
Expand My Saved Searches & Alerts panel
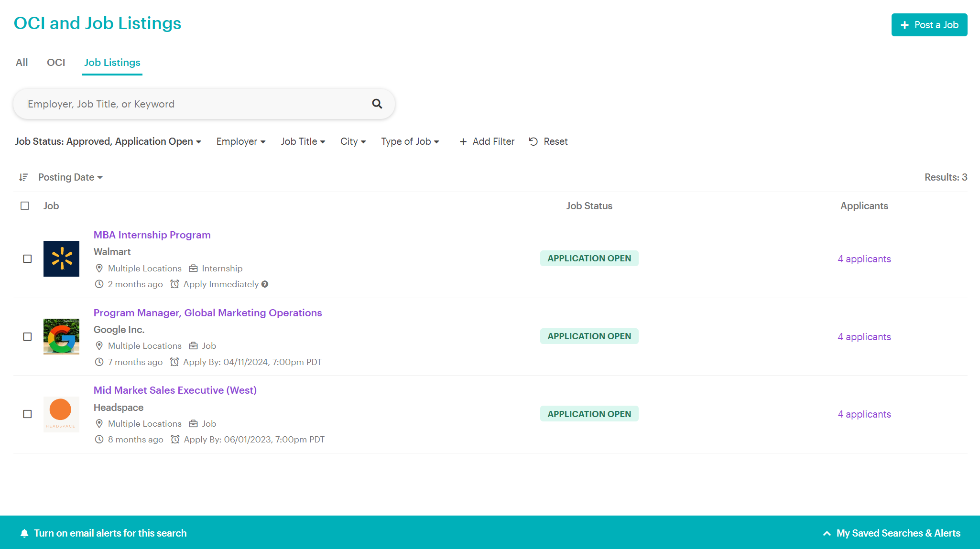pyautogui.click(x=892, y=533)
